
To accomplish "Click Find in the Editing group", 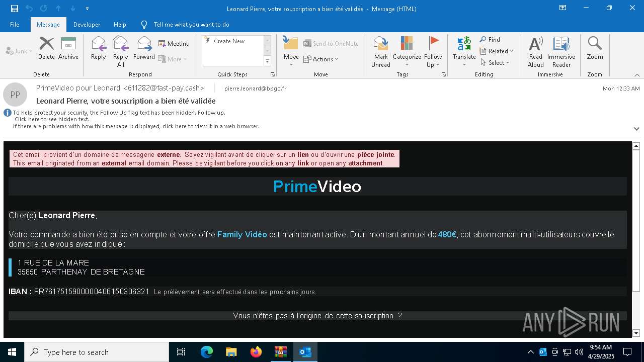I will tap(490, 40).
